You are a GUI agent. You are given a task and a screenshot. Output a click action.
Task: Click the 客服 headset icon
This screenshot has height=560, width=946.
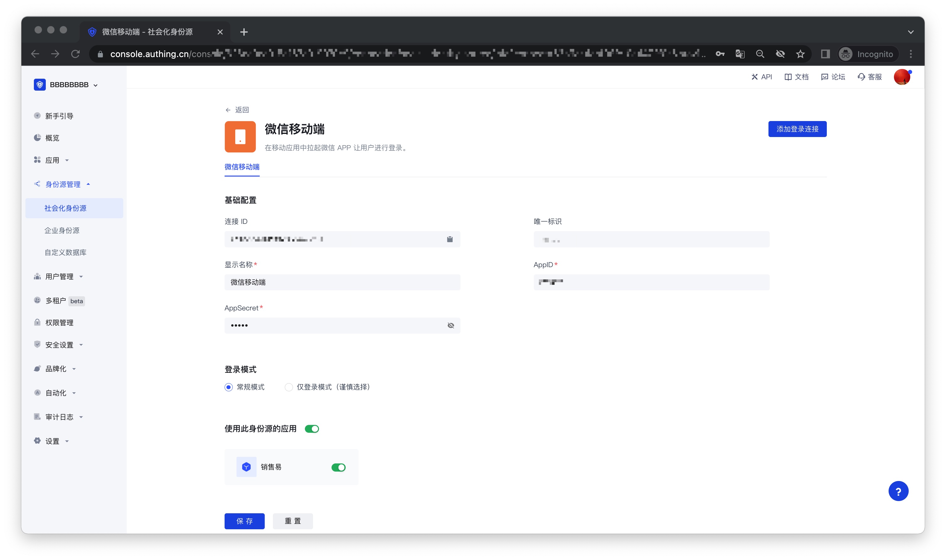click(x=861, y=77)
